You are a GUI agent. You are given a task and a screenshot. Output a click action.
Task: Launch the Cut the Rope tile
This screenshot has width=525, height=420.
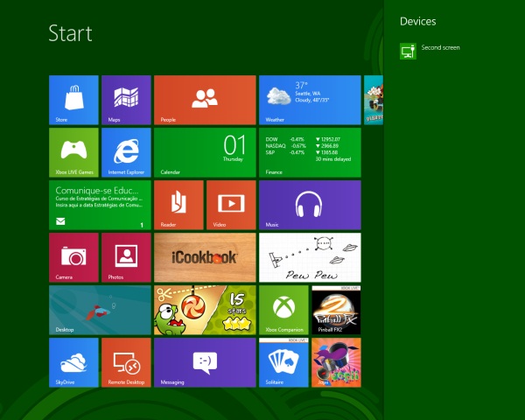point(205,310)
